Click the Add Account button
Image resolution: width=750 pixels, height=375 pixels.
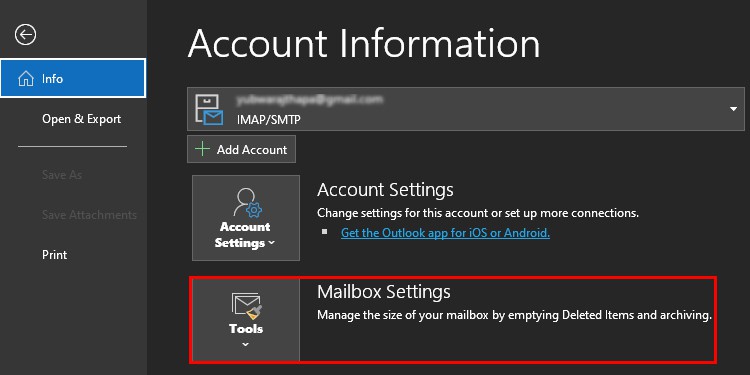[242, 149]
